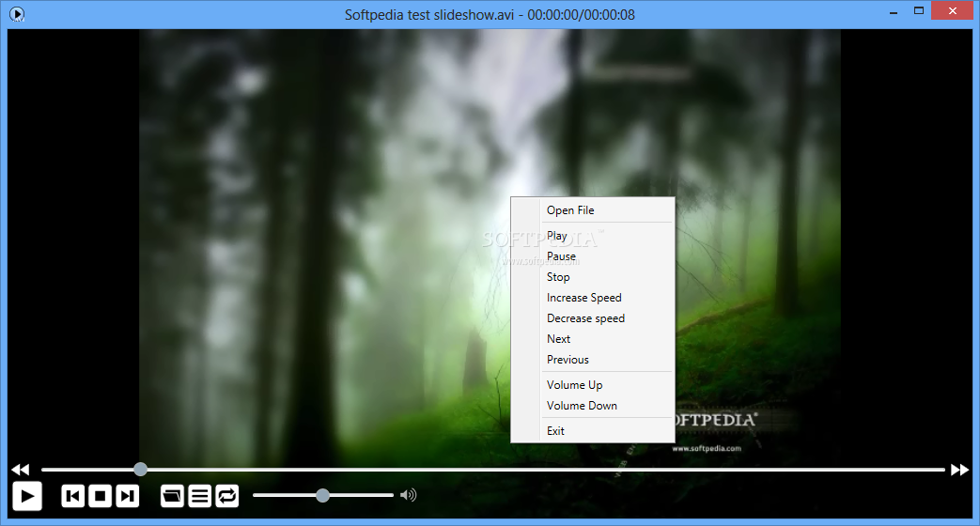Click the seek bar position handle
Screen dimensions: 980x526
click(x=141, y=469)
